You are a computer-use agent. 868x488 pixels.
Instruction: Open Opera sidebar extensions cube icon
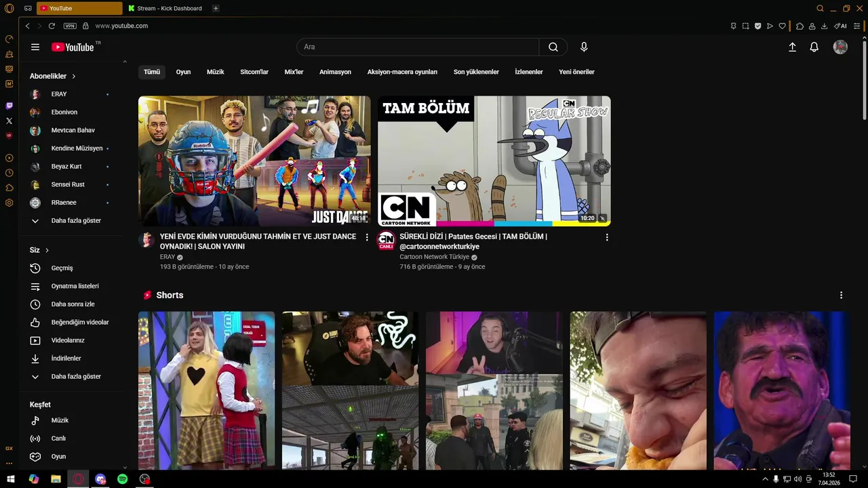pos(9,188)
